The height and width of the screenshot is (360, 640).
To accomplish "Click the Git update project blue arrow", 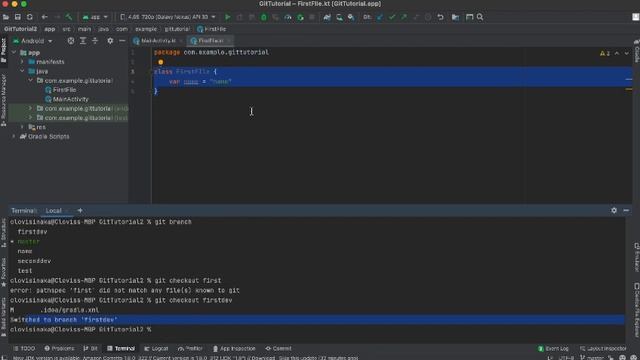I will click(x=380, y=17).
